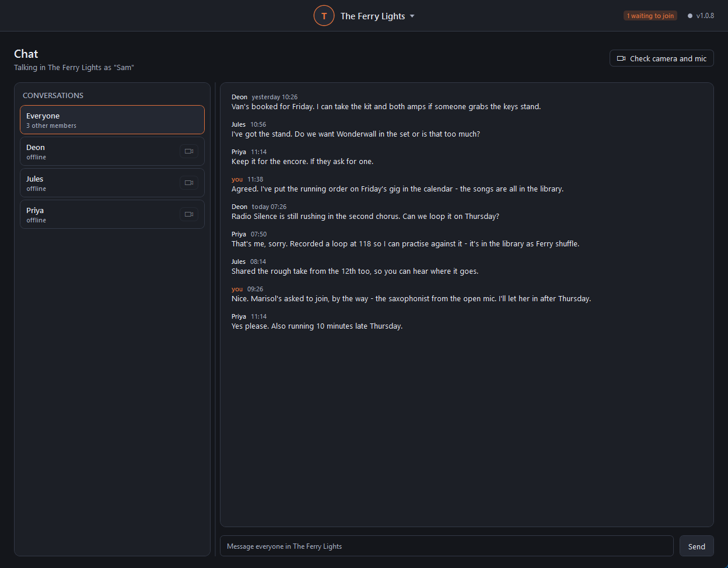This screenshot has height=568, width=728.
Task: Click Deon's message about the van booking
Action: coord(386,107)
